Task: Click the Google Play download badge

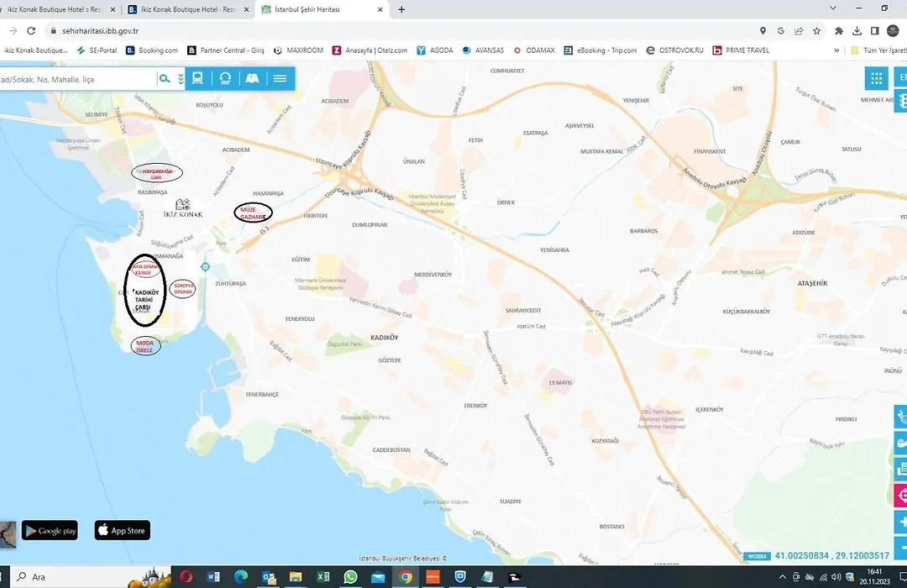Action: 50,531
